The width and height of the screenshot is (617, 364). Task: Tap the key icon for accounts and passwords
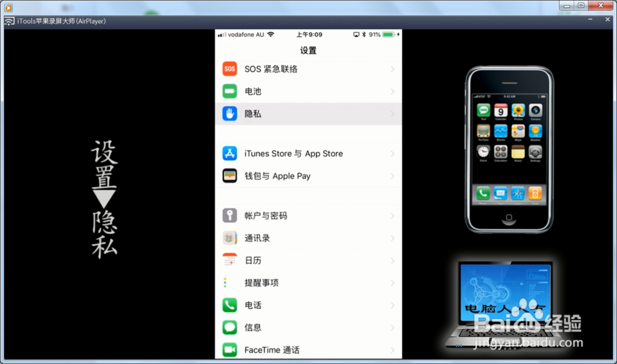tap(230, 216)
